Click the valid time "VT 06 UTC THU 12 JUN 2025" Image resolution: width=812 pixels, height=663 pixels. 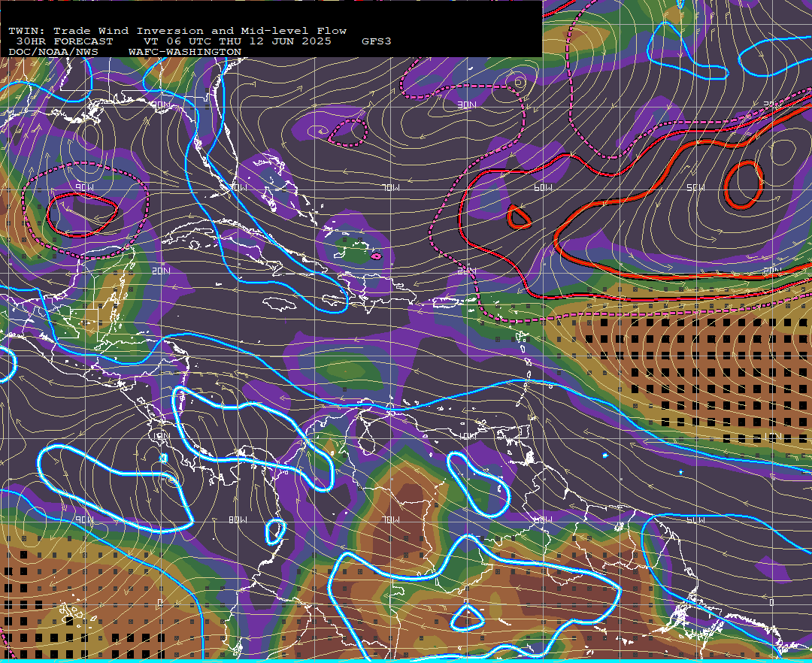pyautogui.click(x=237, y=41)
